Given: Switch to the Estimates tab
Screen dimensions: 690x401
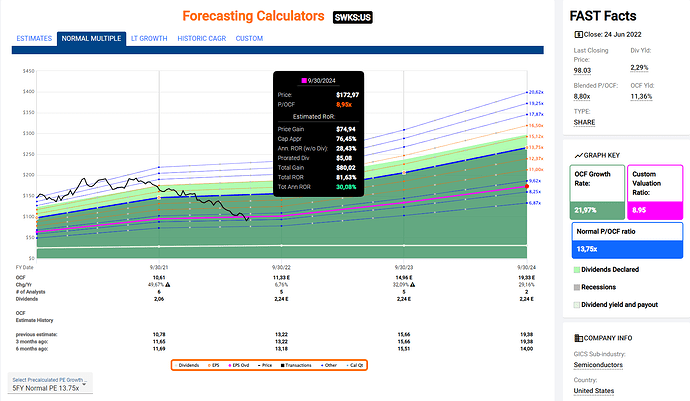Looking at the screenshot, I should (x=34, y=38).
